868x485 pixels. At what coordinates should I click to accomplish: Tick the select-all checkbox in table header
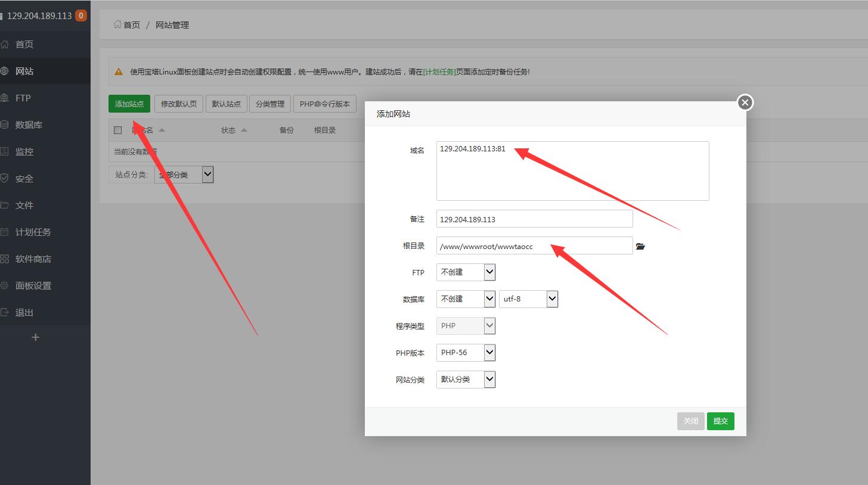[x=117, y=130]
